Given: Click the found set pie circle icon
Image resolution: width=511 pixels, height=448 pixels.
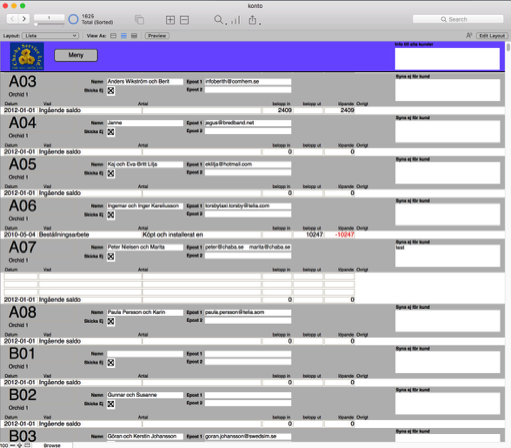Looking at the screenshot, I should click(x=73, y=19).
